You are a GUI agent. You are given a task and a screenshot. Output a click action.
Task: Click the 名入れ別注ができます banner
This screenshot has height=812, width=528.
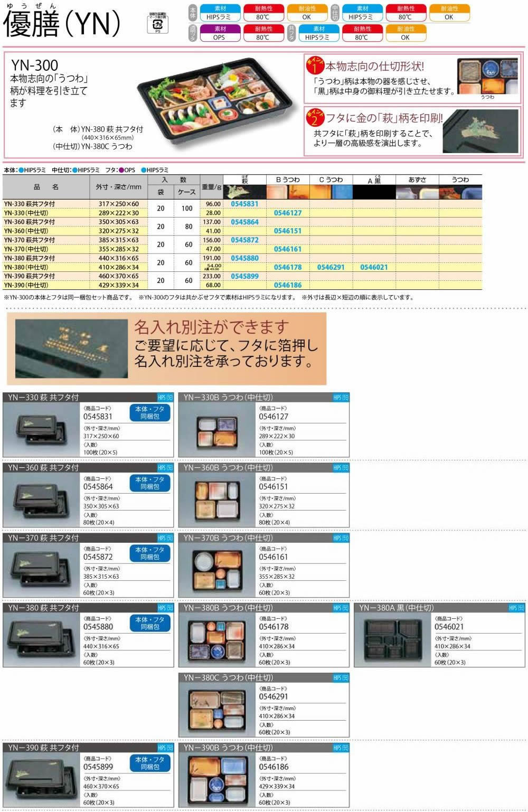167,348
